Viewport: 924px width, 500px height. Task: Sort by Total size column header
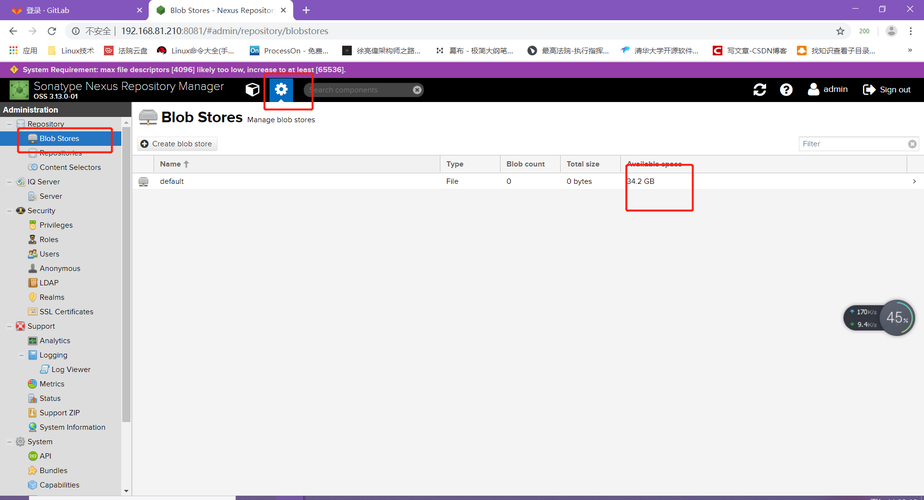tap(590, 164)
